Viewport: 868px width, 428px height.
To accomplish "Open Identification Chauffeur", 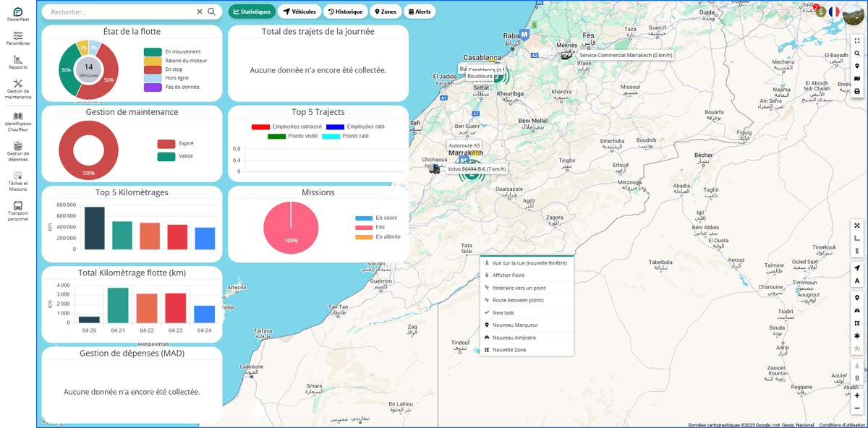I will [17, 119].
